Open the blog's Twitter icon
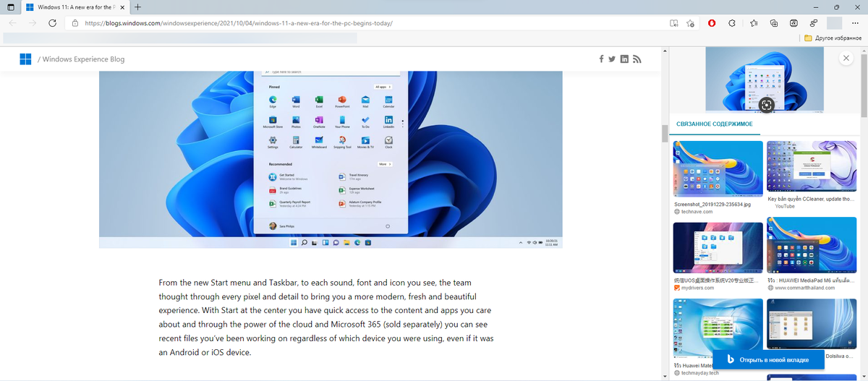Image resolution: width=868 pixels, height=381 pixels. (612, 59)
